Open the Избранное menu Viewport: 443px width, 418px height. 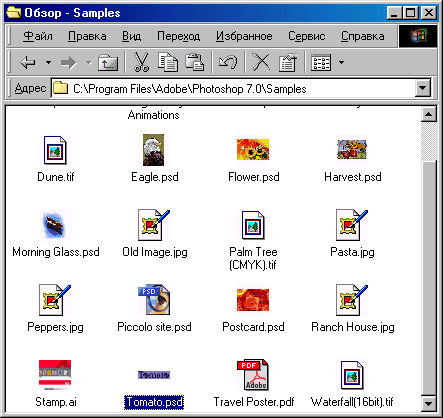point(244,36)
